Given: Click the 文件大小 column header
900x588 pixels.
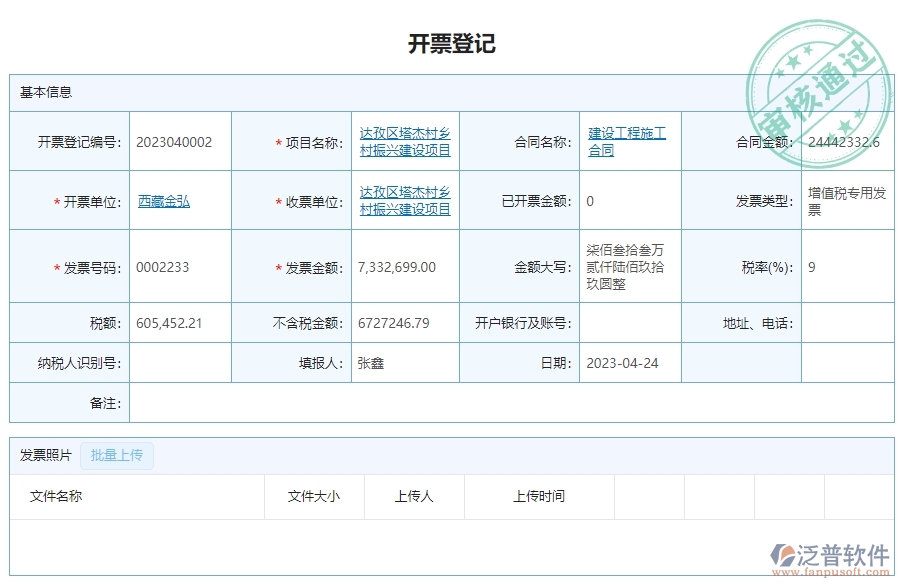Looking at the screenshot, I should pyautogui.click(x=313, y=496).
